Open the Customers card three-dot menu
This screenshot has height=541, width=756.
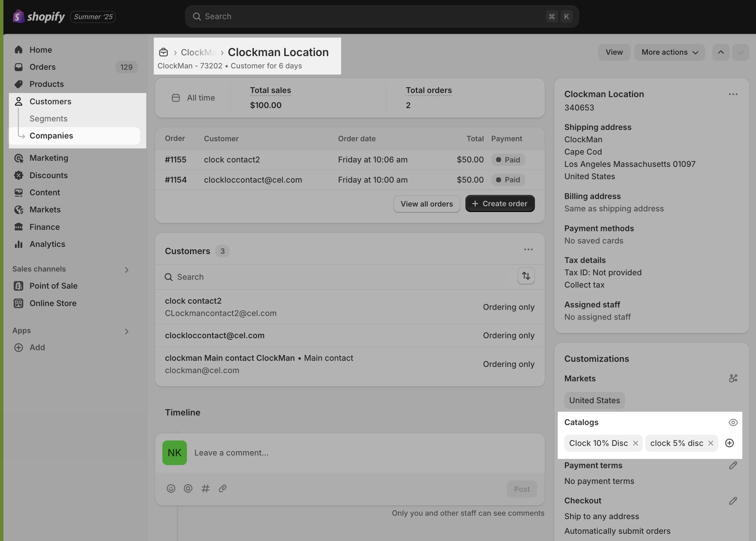tap(528, 250)
